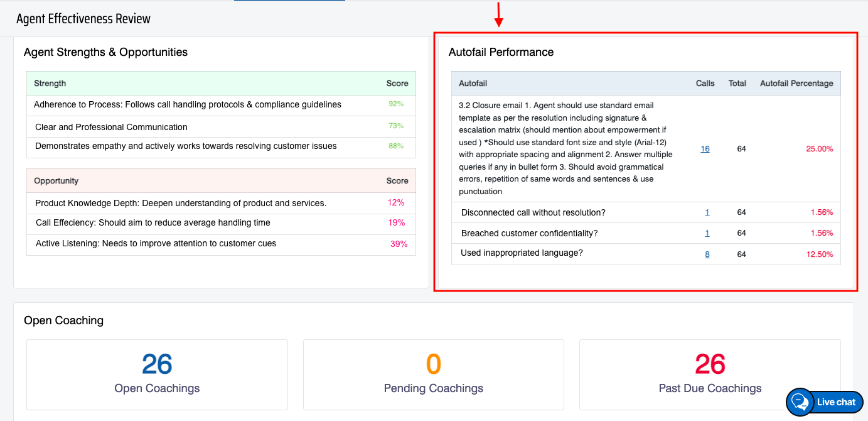
Task: Open the 16 calls link for Closure email
Action: [705, 149]
